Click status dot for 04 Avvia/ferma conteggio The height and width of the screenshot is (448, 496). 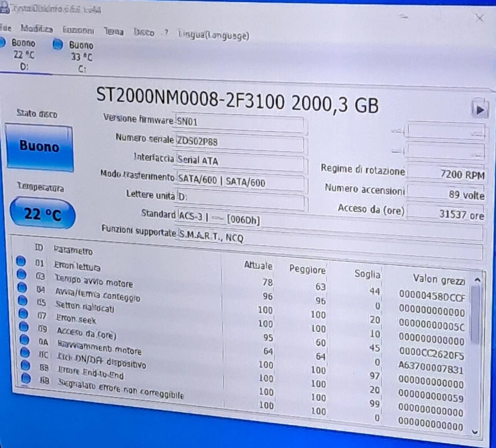[x=22, y=287]
